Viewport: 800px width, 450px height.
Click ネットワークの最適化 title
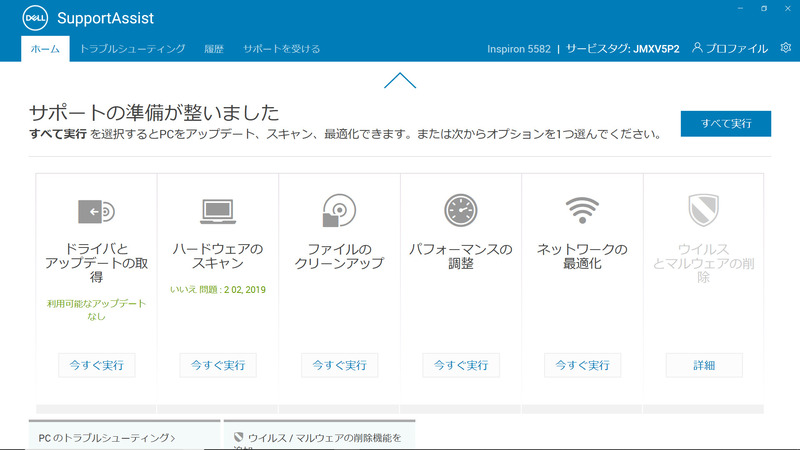(x=582, y=256)
